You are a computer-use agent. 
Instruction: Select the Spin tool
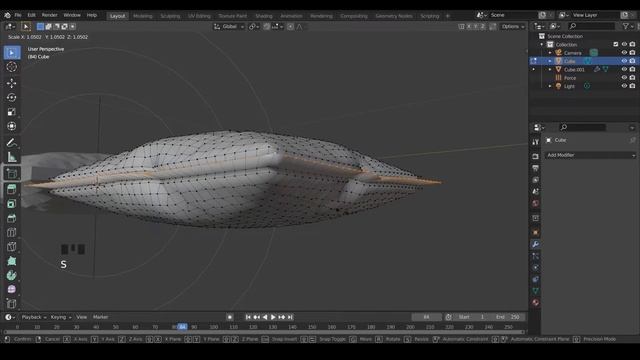point(12,275)
